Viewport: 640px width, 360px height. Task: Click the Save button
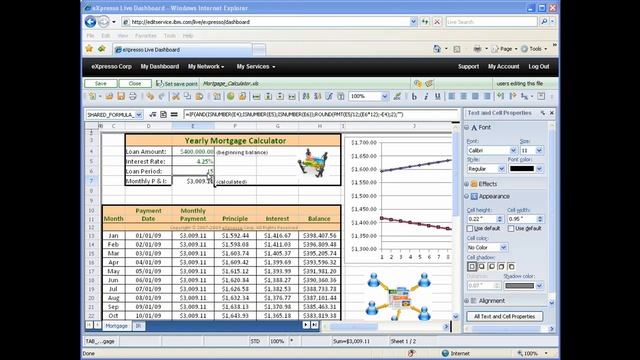pos(100,83)
